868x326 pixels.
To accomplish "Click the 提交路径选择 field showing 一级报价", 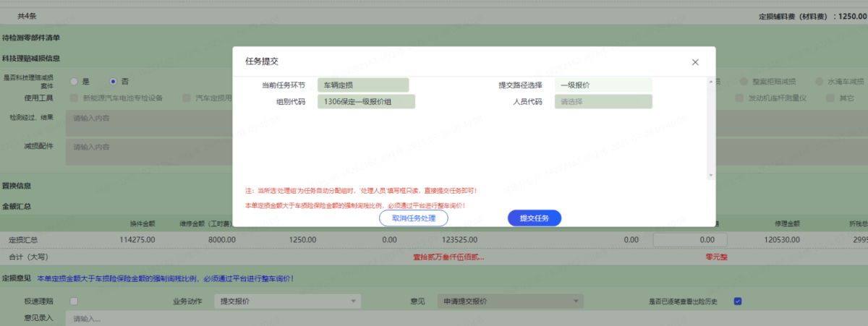I will [603, 85].
